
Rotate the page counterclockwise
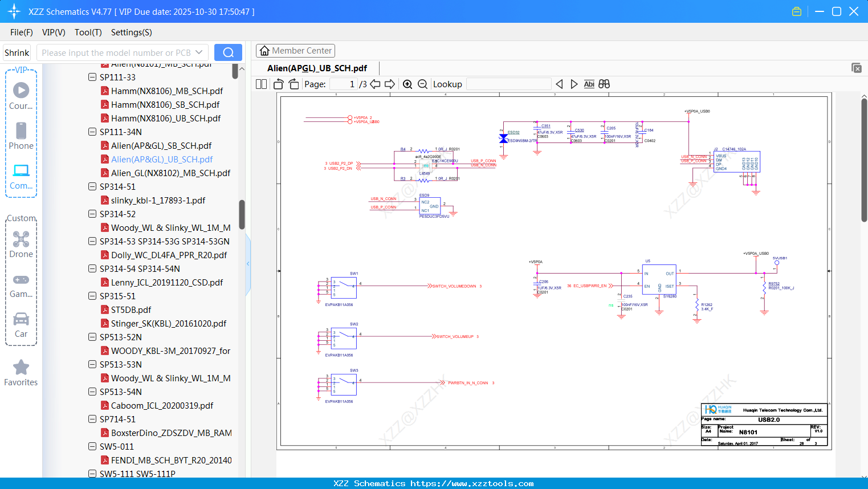279,84
